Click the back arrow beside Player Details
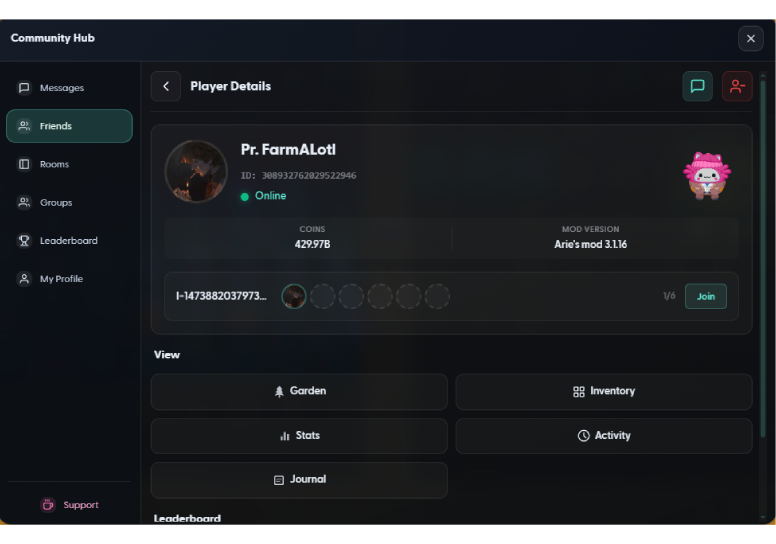The height and width of the screenshot is (544, 776). pyautogui.click(x=166, y=87)
